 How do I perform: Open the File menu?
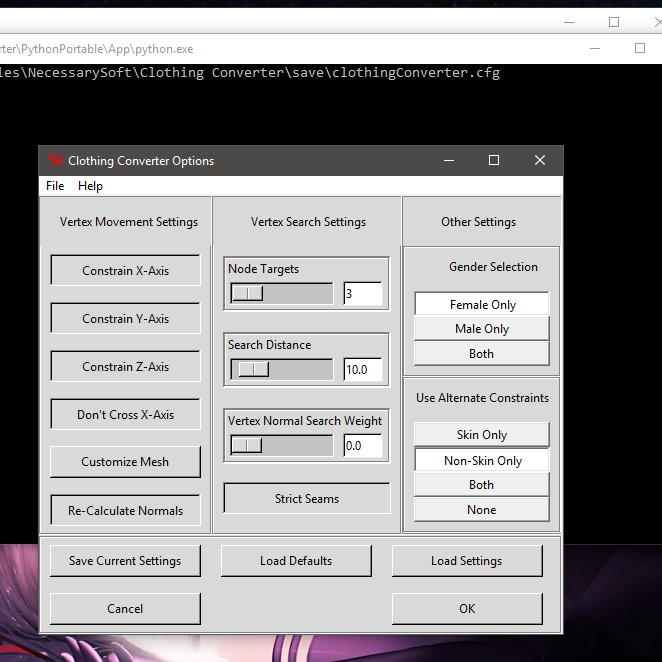[55, 186]
